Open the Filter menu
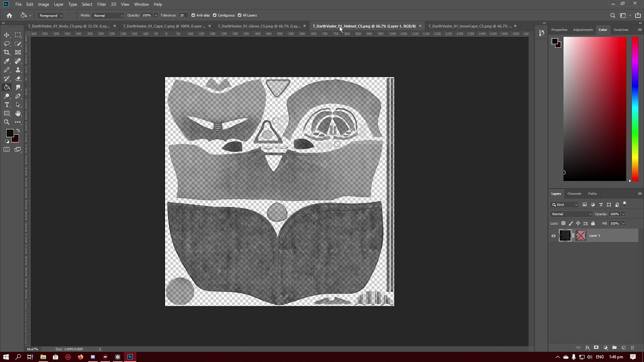The width and height of the screenshot is (644, 362). click(102, 5)
